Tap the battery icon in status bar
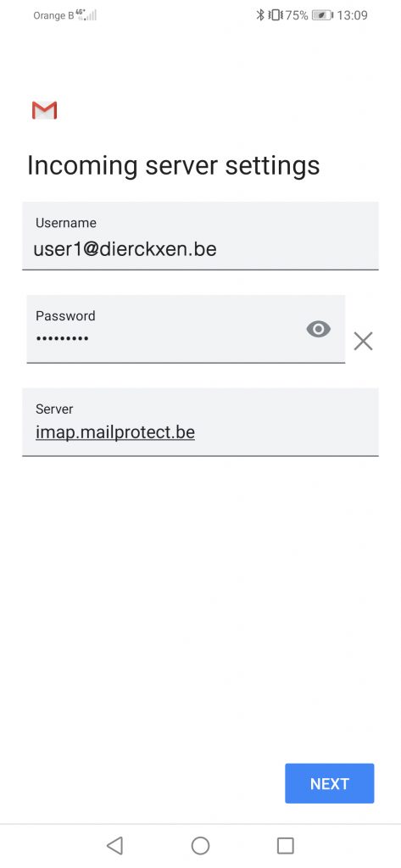The image size is (401, 868). tap(322, 15)
